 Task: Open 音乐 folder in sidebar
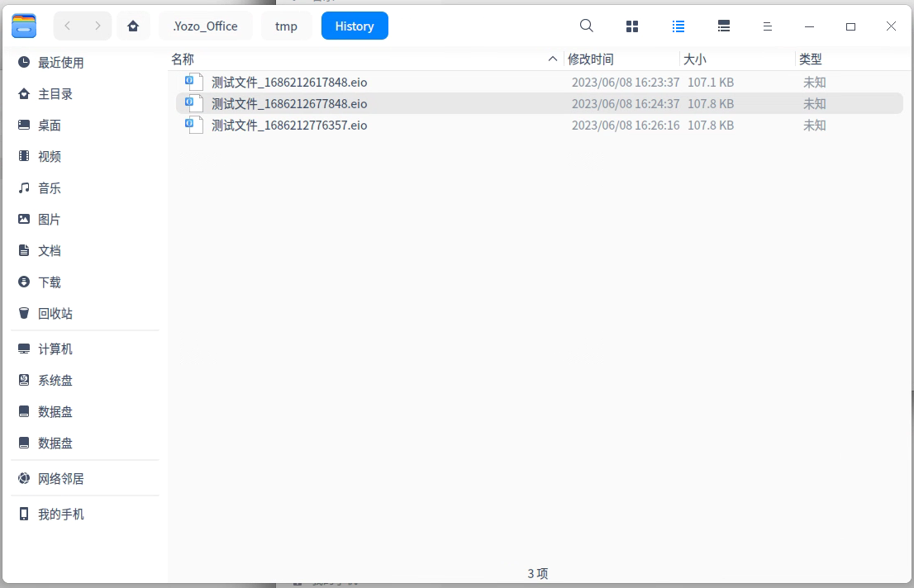(x=85, y=187)
